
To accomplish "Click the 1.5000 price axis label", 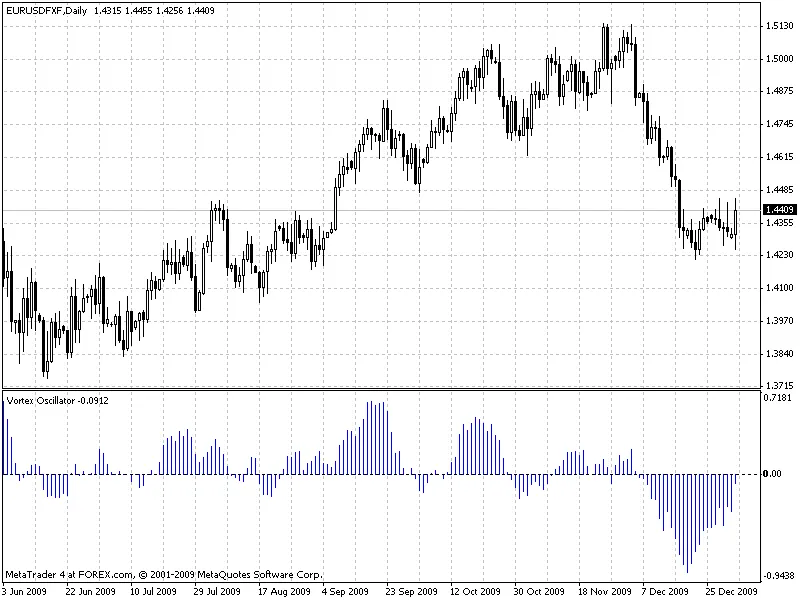I will (x=778, y=59).
